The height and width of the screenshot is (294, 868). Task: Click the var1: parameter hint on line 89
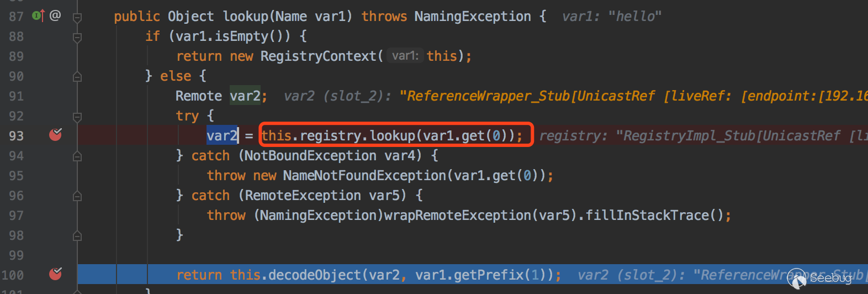pos(405,56)
